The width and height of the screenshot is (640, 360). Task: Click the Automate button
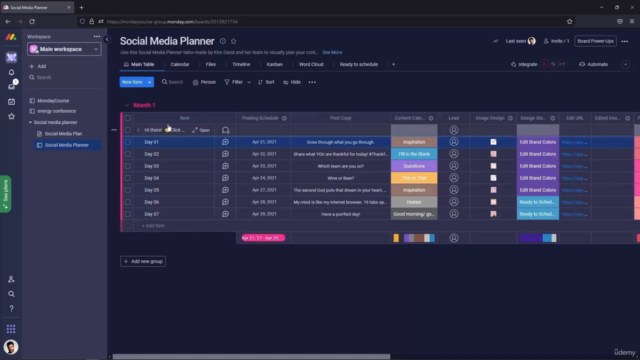(x=594, y=64)
